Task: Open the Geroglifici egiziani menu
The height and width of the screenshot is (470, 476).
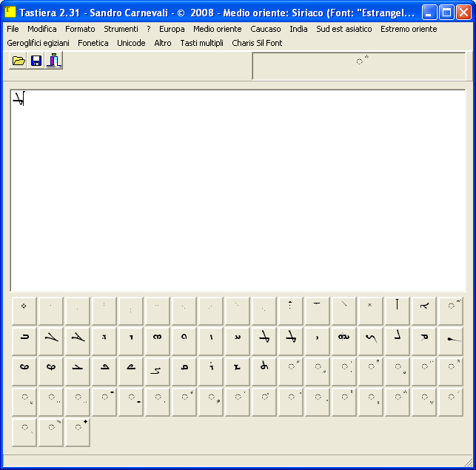Action: pos(38,43)
